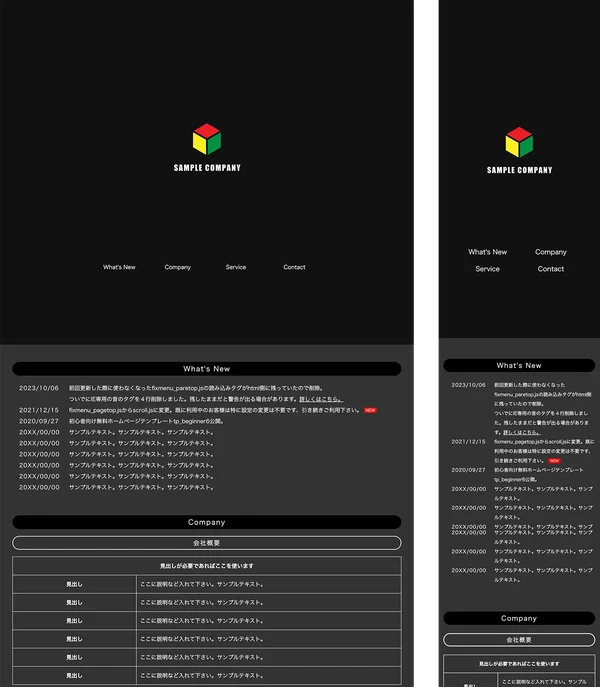Viewport: 600px width, 687px height.
Task: Click the SAMPLE COMPANY text under the desktop logo
Action: point(206,168)
